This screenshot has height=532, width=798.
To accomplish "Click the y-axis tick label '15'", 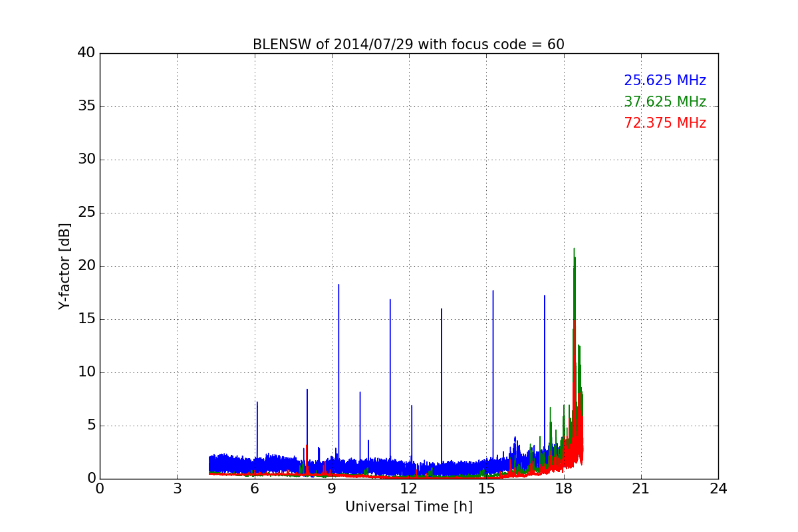I will [x=86, y=319].
